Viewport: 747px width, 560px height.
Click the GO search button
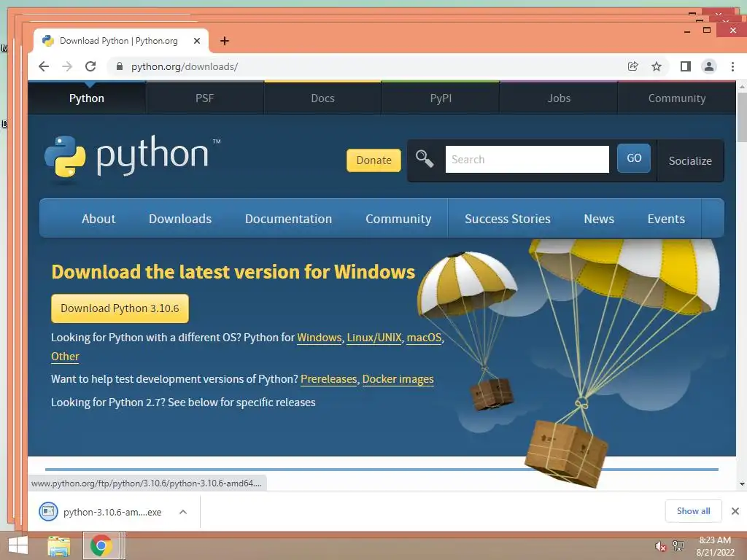coord(634,158)
